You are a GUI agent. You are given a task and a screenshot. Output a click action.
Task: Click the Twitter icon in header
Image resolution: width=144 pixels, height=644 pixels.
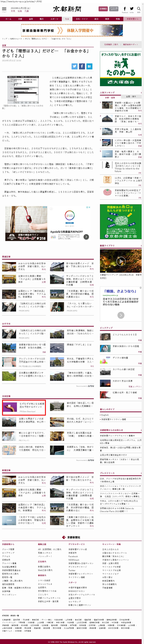click(132, 9)
